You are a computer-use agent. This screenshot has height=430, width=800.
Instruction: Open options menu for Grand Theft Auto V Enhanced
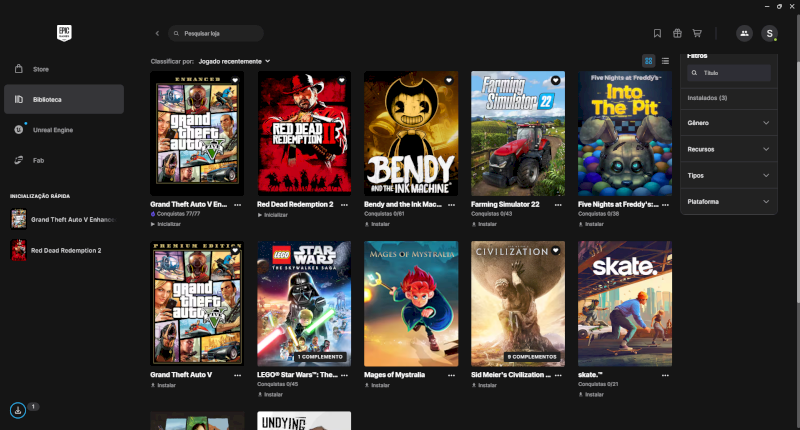[238, 205]
